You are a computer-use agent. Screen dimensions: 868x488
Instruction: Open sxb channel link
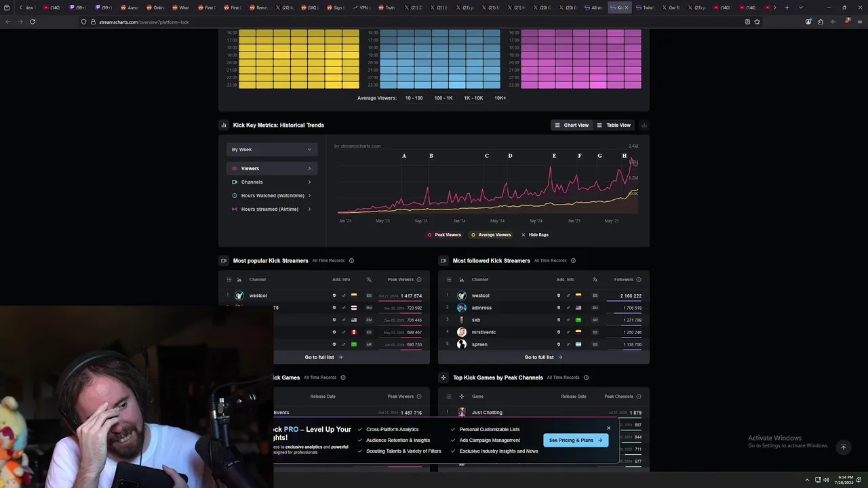coord(475,320)
